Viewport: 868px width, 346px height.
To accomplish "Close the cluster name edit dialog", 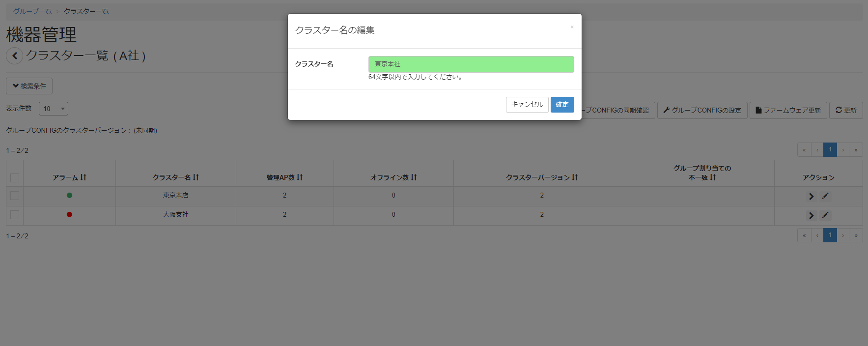I will coord(572,27).
